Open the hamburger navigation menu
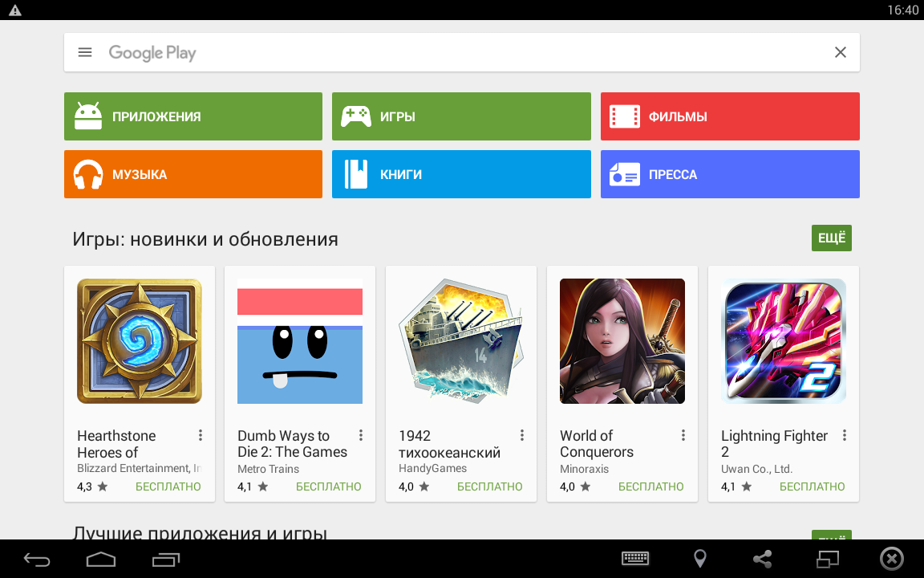Screen dimensions: 924x578 pos(85,52)
